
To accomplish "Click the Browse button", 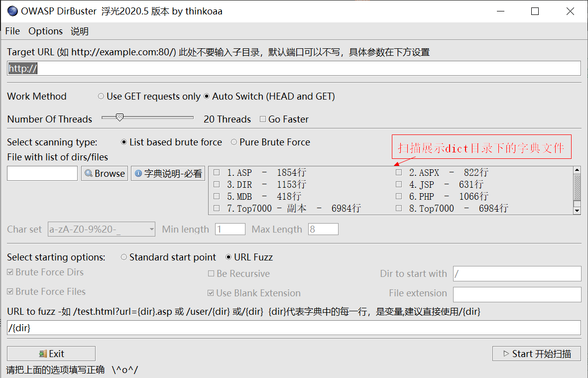I will tap(105, 173).
